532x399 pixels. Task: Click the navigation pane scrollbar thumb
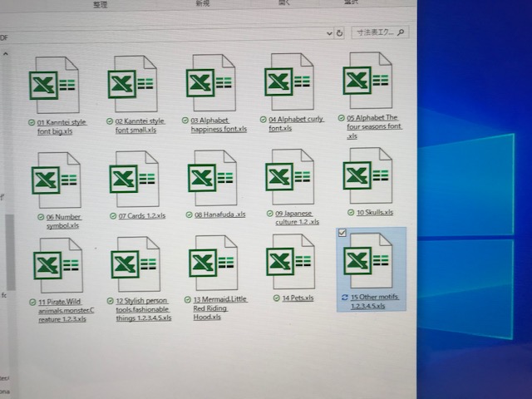[10, 252]
